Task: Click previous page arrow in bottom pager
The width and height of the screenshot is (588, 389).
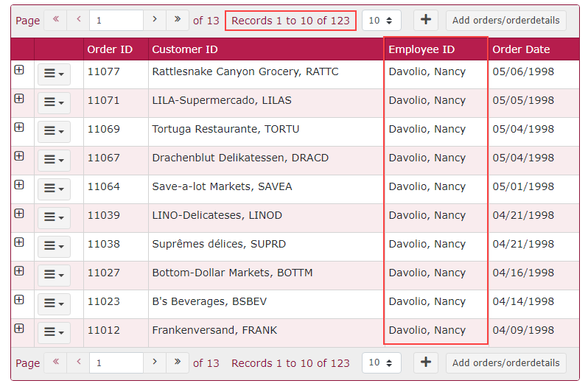Action: [x=78, y=362]
